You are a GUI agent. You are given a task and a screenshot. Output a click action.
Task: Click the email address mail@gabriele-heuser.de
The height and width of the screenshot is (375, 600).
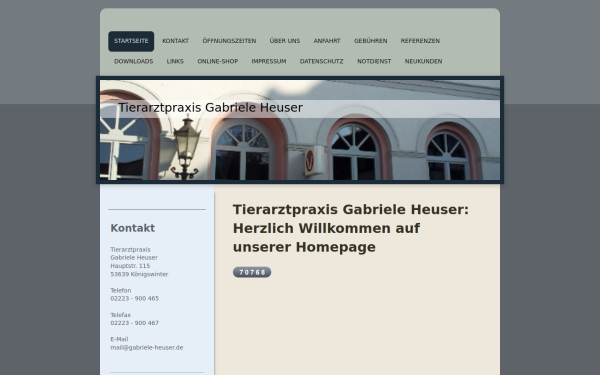(x=147, y=347)
